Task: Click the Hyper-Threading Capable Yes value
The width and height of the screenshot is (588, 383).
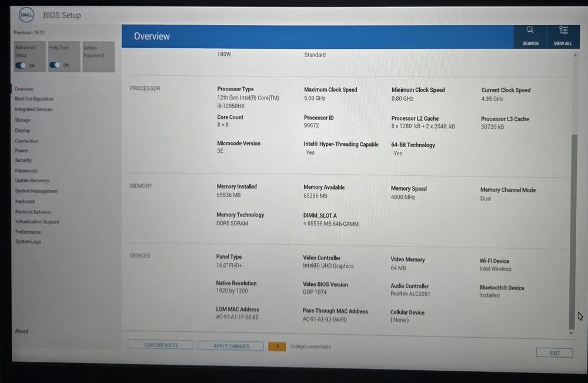Action: coord(310,152)
